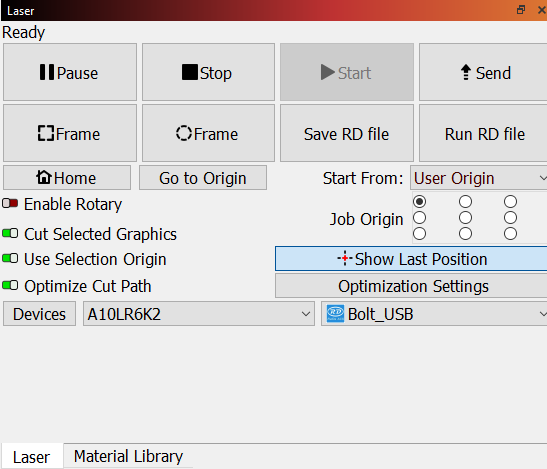Viewport: 547px width, 469px height.
Task: Disable Optimize Cut Path switch
Action: tap(10, 285)
